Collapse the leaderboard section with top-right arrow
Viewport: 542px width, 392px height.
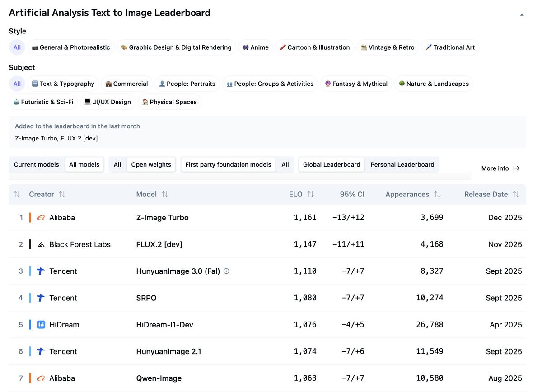pyautogui.click(x=522, y=14)
